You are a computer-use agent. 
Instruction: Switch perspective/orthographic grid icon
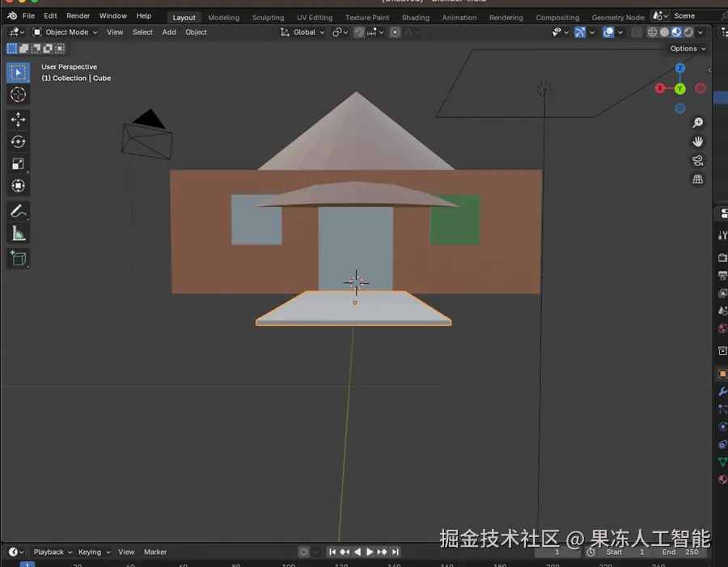click(697, 180)
